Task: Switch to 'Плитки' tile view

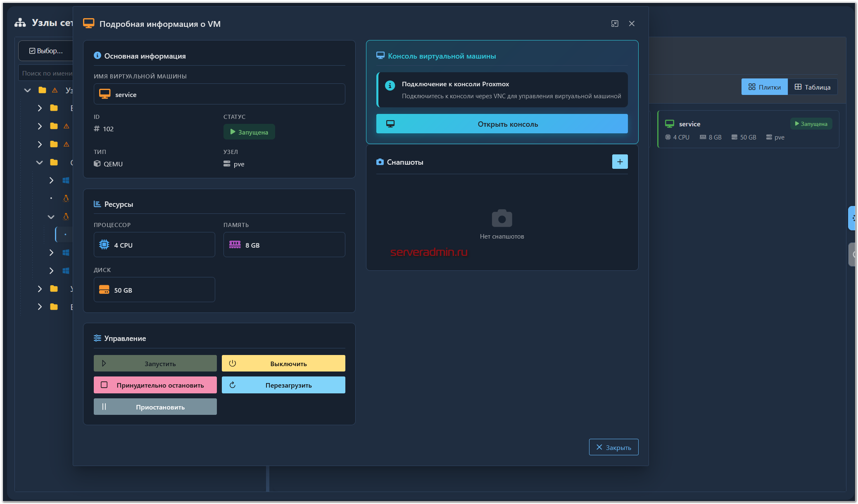Action: 764,87
